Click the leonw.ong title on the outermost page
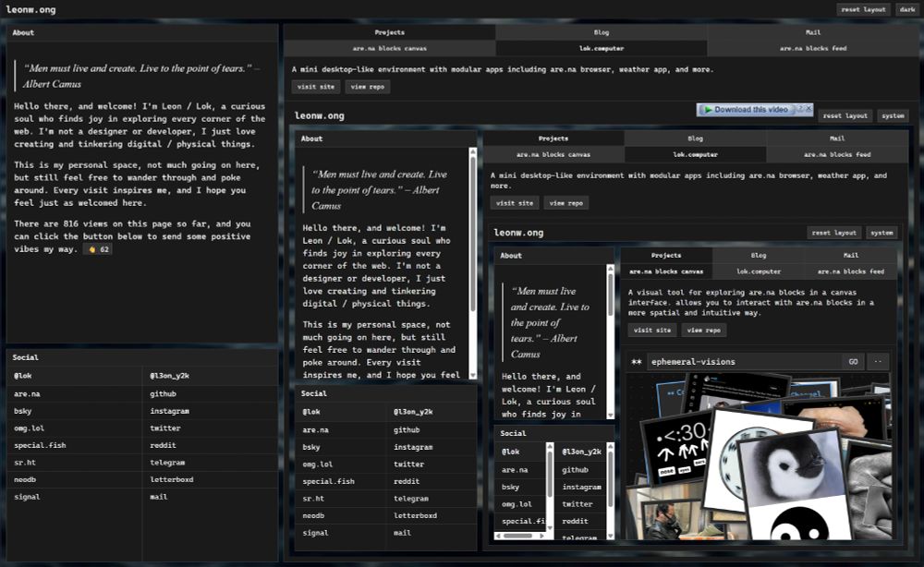The height and width of the screenshot is (567, 924). [x=30, y=9]
